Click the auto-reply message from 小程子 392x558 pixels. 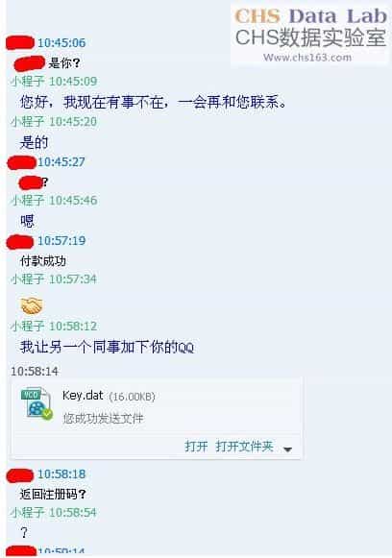[x=153, y=102]
